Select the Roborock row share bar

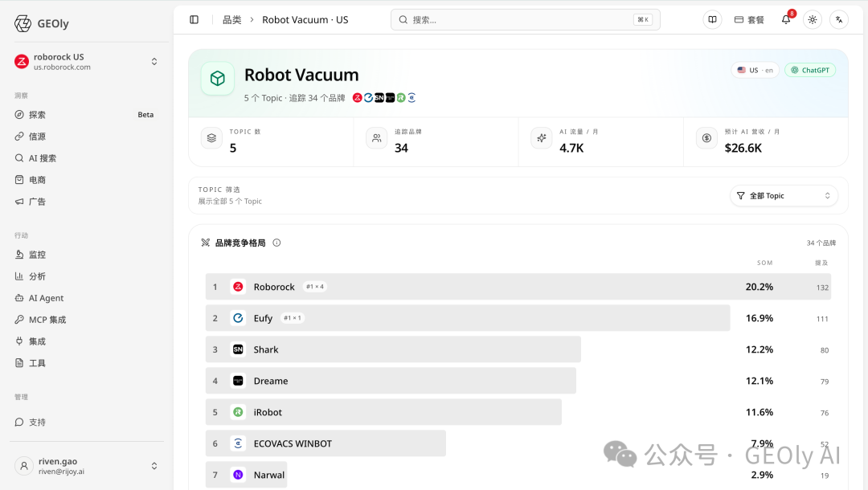click(518, 287)
